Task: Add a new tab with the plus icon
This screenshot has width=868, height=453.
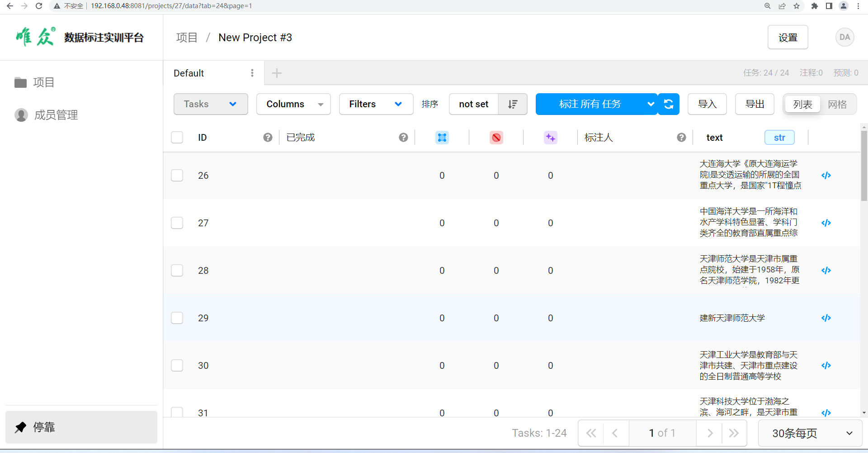Action: point(277,73)
